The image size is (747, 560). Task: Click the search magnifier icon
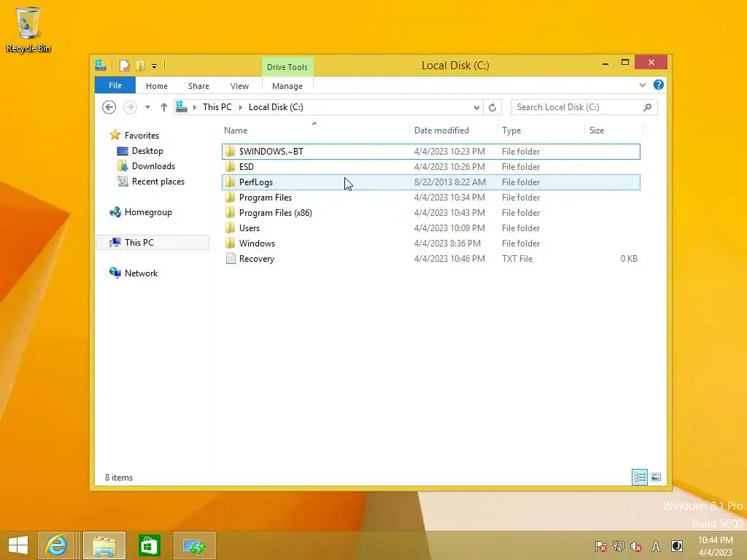(x=648, y=107)
